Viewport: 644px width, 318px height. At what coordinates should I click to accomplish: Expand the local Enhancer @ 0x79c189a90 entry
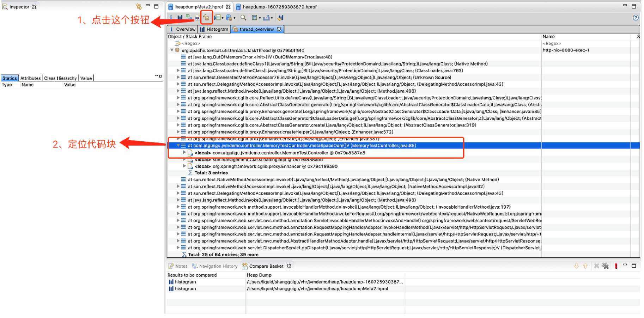(184, 166)
